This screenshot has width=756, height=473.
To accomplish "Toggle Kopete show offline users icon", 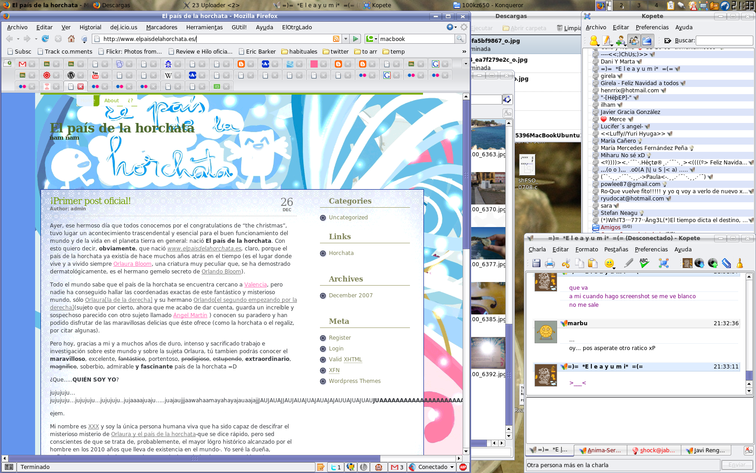I will pyautogui.click(x=634, y=41).
